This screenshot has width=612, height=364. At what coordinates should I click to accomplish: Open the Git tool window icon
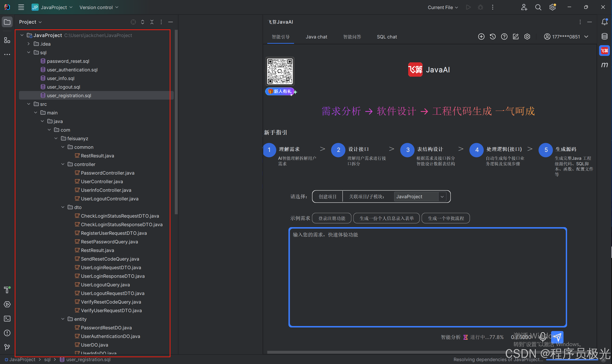pos(7,347)
